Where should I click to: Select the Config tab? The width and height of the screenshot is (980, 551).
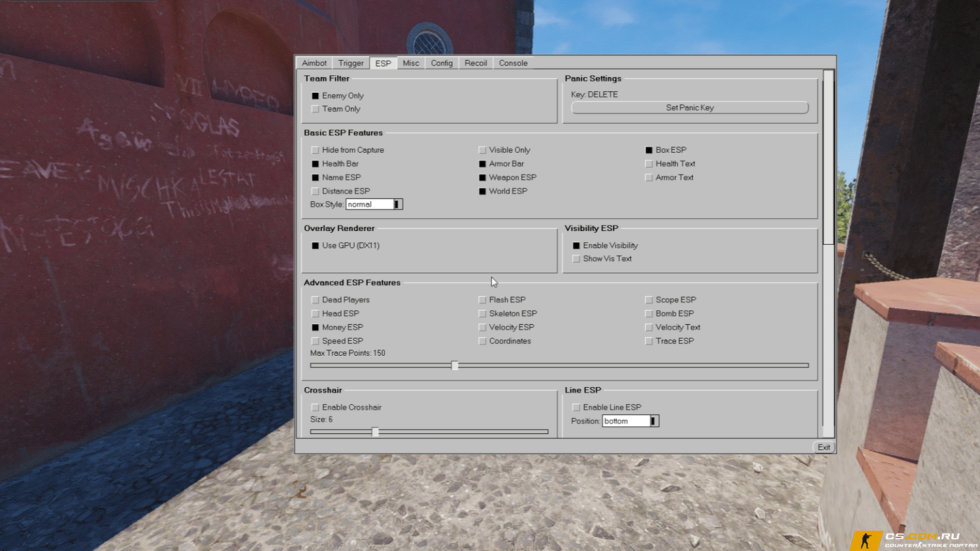(x=442, y=63)
